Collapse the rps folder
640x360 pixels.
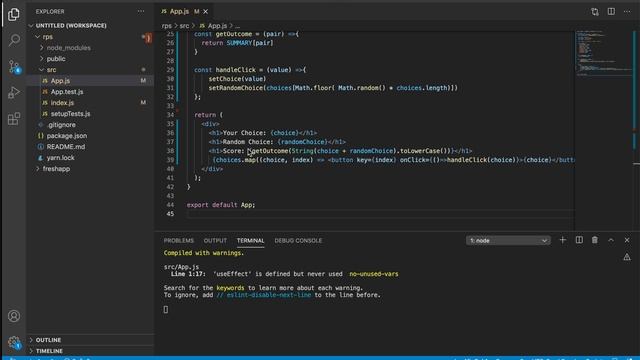coord(47,37)
